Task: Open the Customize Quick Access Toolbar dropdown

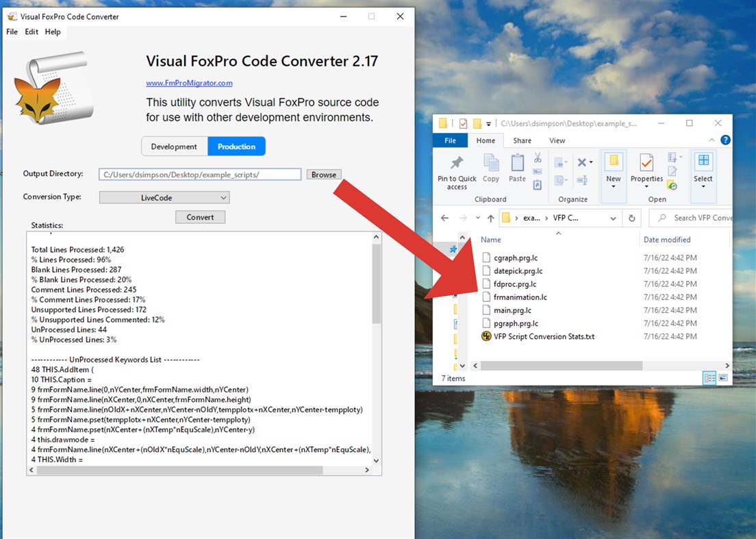Action: point(488,125)
